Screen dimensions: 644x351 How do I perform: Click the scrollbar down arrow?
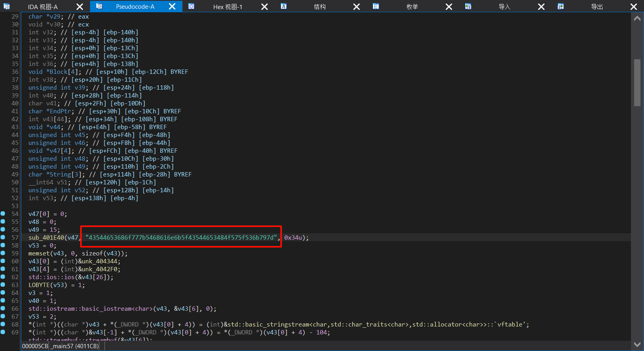(x=637, y=344)
